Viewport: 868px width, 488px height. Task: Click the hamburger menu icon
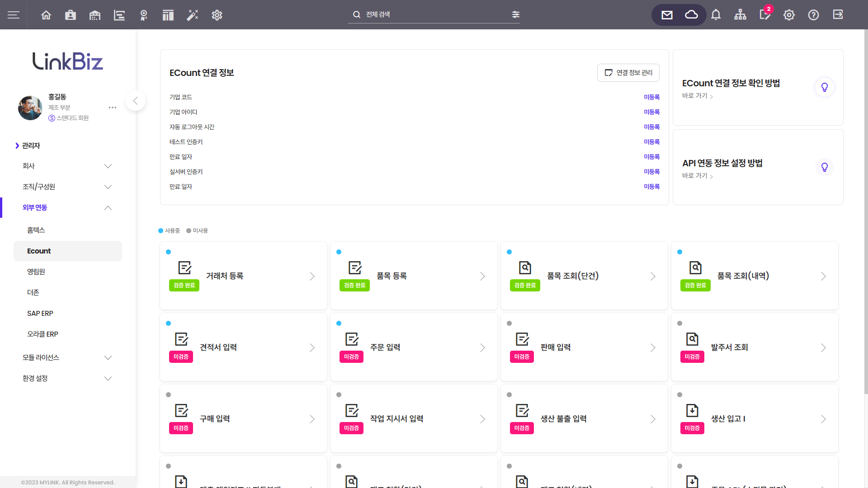click(x=14, y=15)
